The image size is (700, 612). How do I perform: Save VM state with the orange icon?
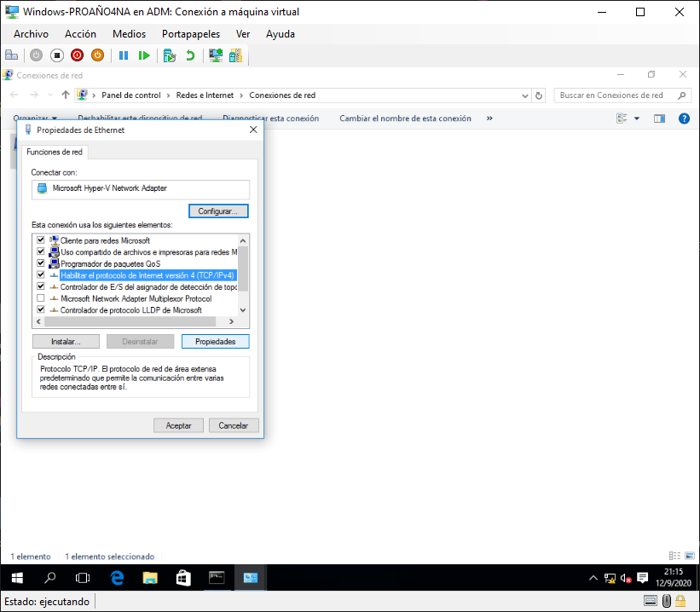point(97,55)
